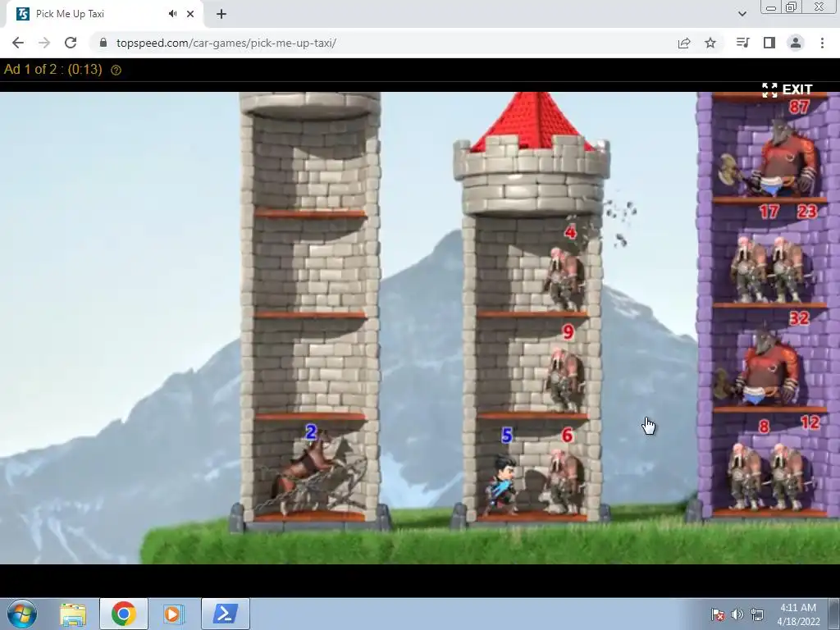Open the media player taskbar icon
Viewport: 840px width, 630px height.
click(x=173, y=614)
